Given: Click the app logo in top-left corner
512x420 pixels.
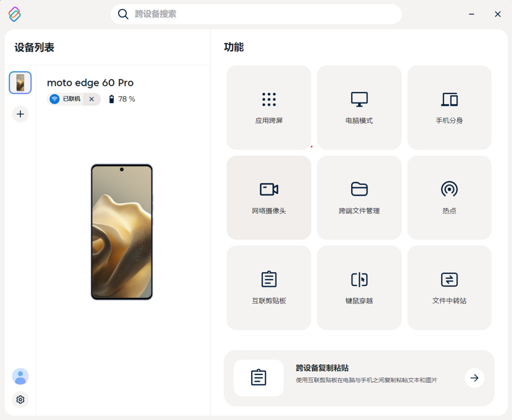Looking at the screenshot, I should (15, 14).
